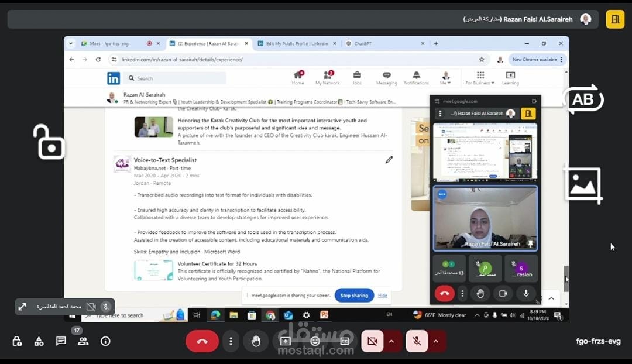Show the people list with 17 participants
The height and width of the screenshot is (364, 632).
tap(84, 341)
